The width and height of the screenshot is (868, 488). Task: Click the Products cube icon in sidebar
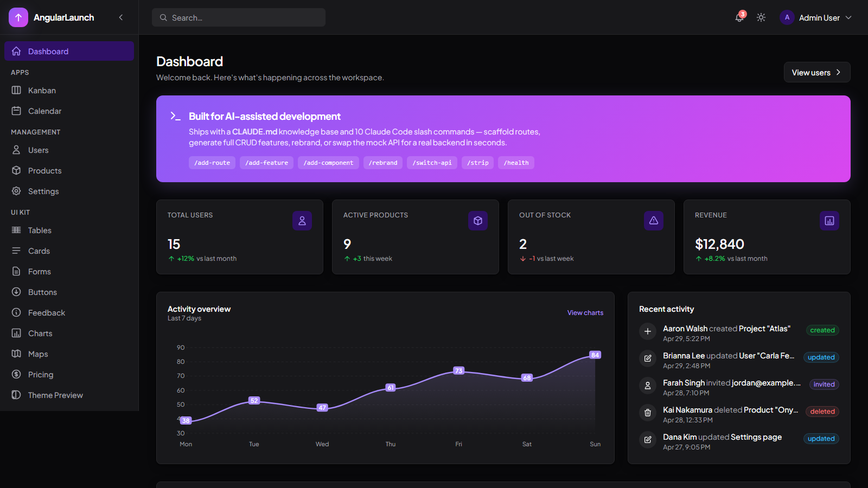pyautogui.click(x=16, y=170)
